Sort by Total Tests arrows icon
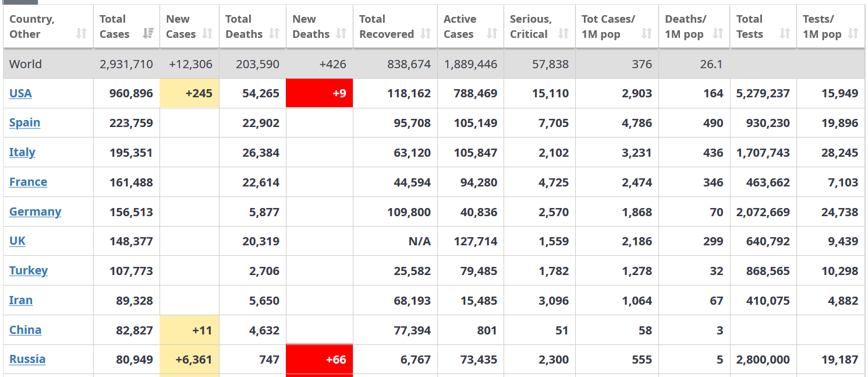 (x=785, y=34)
